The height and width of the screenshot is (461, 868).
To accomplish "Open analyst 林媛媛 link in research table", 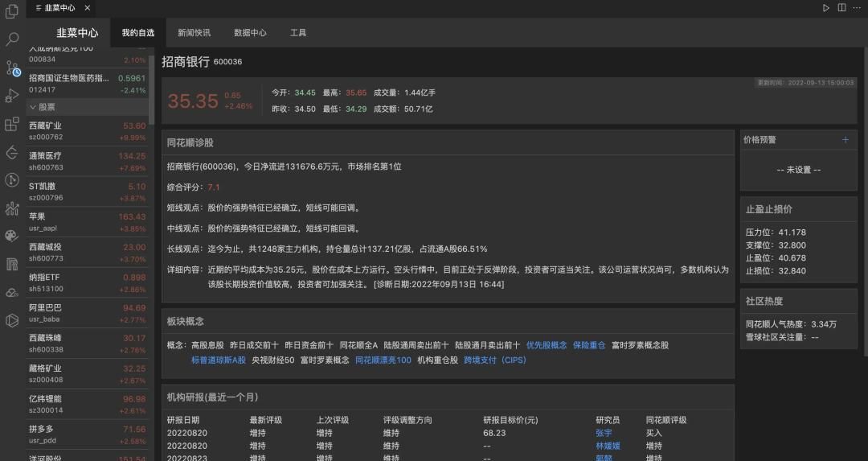I will (x=608, y=446).
